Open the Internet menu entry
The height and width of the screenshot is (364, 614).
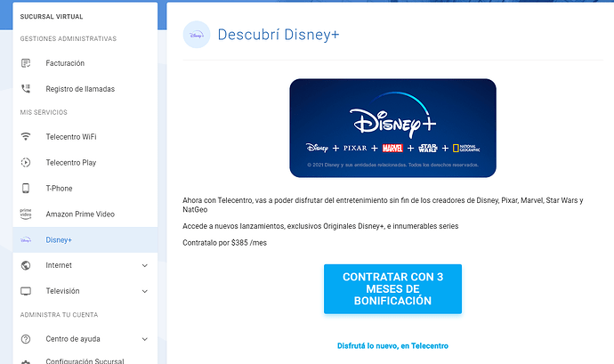coord(85,265)
